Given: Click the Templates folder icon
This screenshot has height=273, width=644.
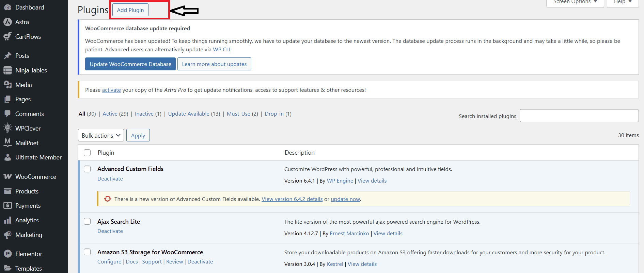Looking at the screenshot, I should 7,268.
